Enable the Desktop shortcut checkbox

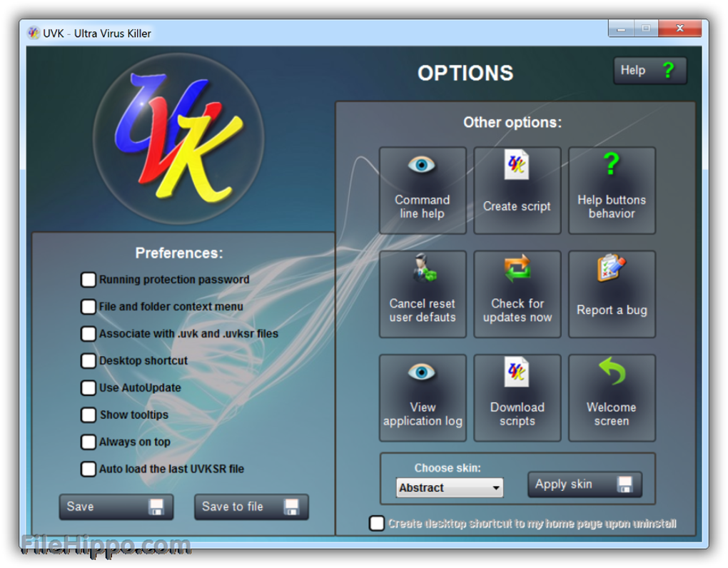click(89, 360)
